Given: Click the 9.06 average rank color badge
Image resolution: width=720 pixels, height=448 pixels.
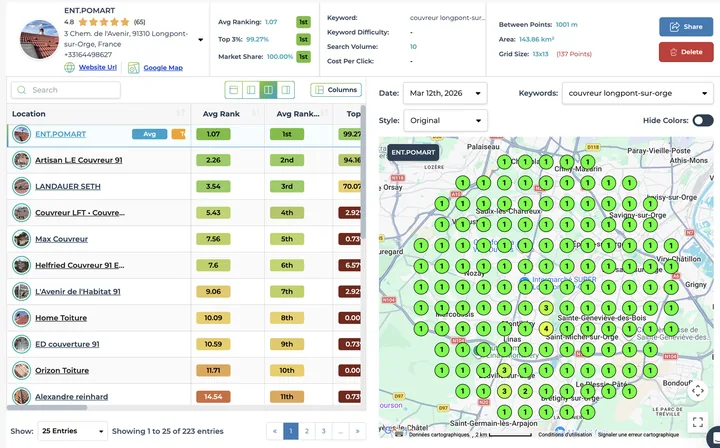Looking at the screenshot, I should click(213, 291).
